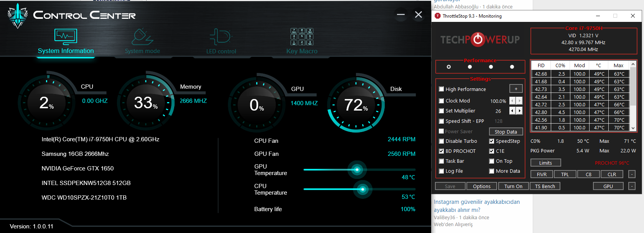Viewport: 644px width, 233px height.
Task: Uncheck BD PROCHOT checkbox
Action: (x=441, y=151)
